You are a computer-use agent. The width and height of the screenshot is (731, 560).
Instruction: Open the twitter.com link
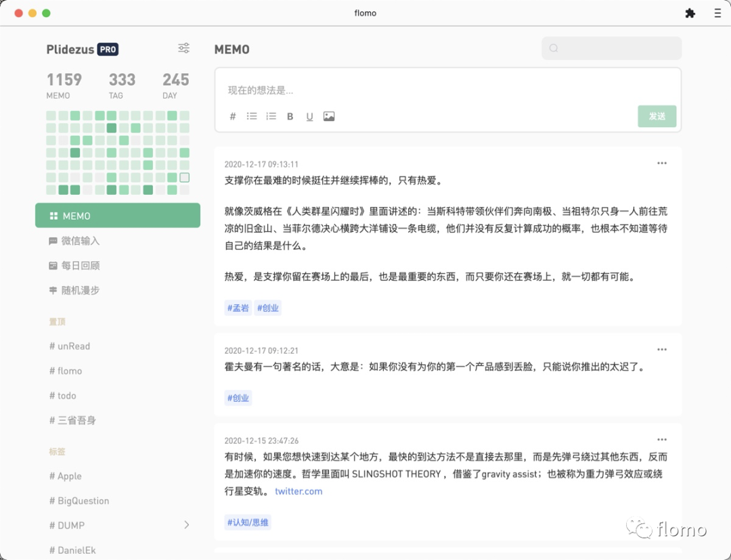pos(298,491)
